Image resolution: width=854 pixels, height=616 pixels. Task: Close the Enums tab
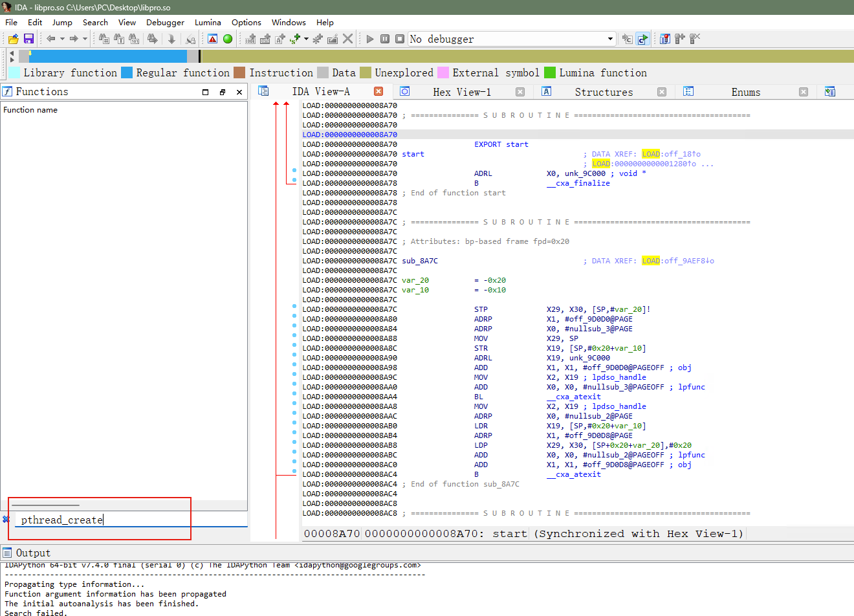point(804,92)
